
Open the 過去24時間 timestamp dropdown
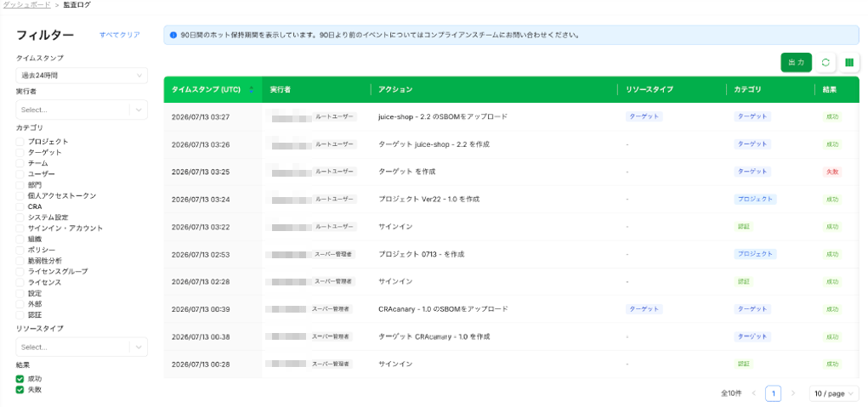click(x=82, y=76)
